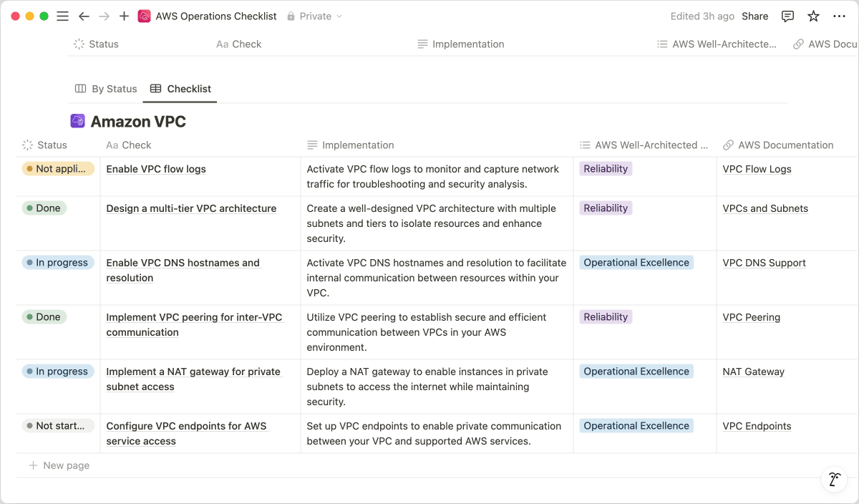Screen dimensions: 859x504
Task: Open Implement a NAT gateway page
Action: 193,379
